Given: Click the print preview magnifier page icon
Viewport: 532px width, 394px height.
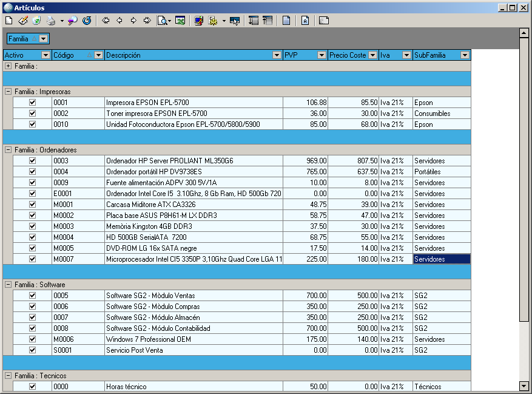Looking at the screenshot, I should (163, 21).
